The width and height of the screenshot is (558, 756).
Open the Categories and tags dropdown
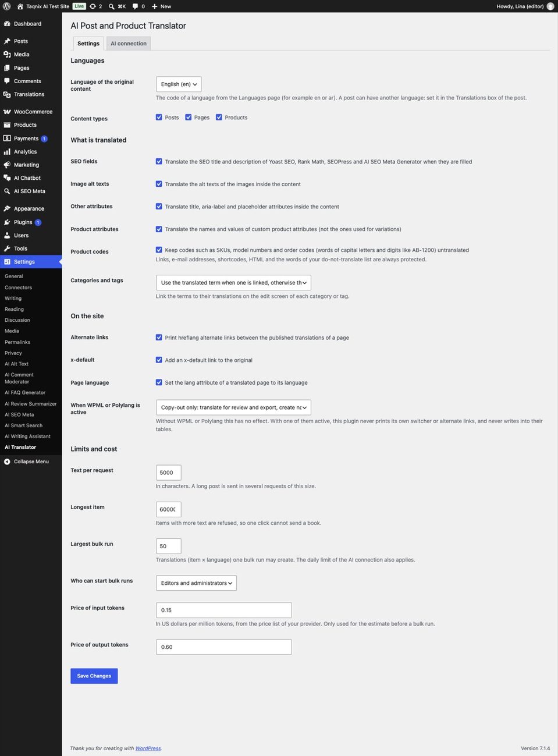coord(233,283)
